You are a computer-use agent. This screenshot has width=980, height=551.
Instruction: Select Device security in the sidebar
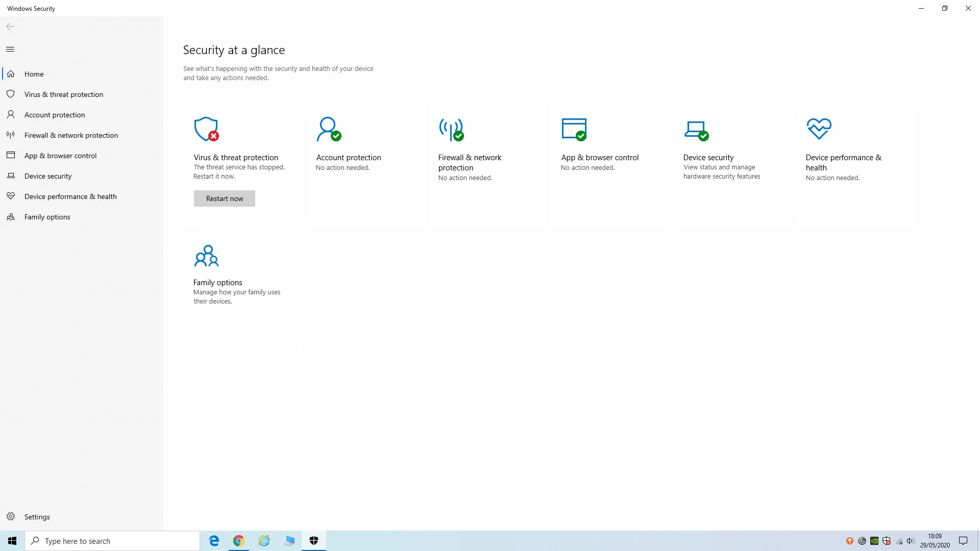82,176
